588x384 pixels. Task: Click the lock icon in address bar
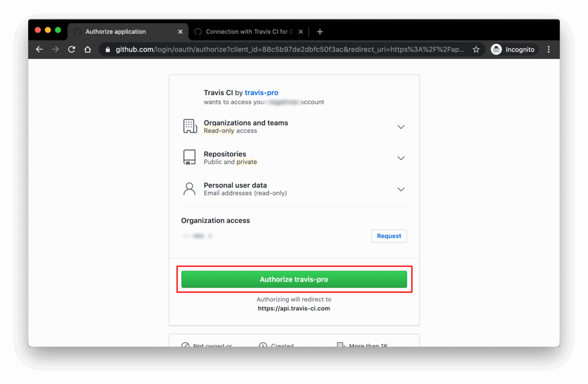(x=108, y=49)
